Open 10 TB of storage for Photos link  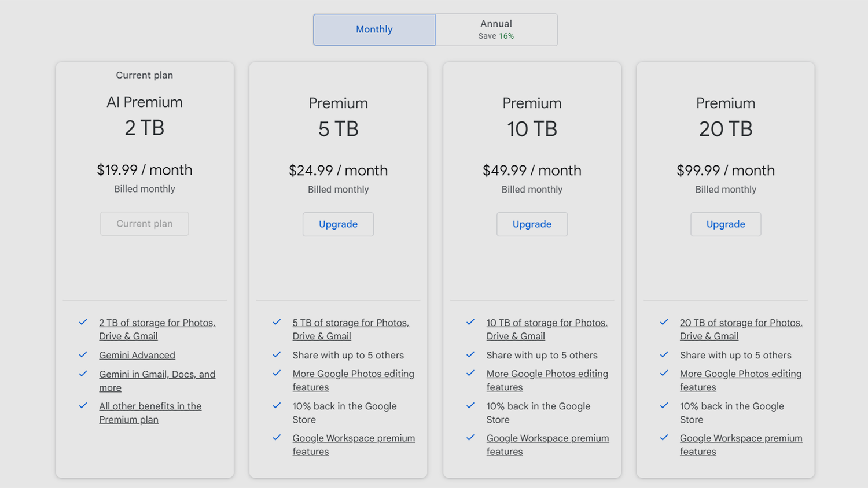point(547,323)
